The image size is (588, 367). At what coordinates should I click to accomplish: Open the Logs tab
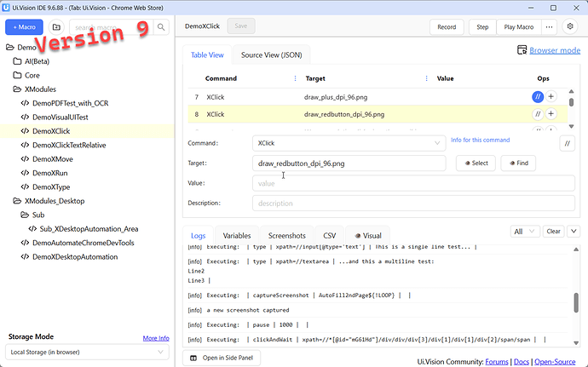[x=198, y=236]
